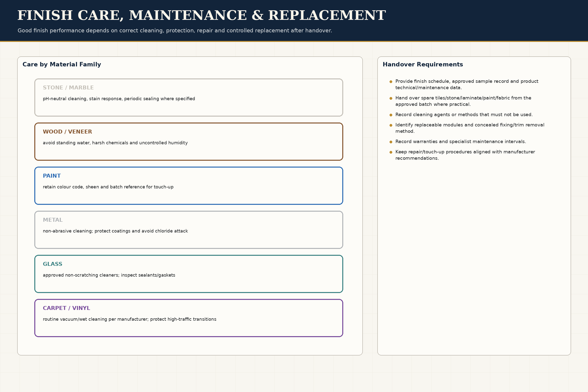Click the bullet dot beside 'Identify replaceable modules'
This screenshot has width=588, height=392.
point(391,125)
